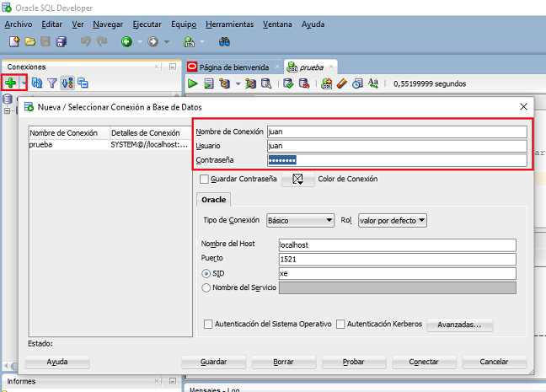Enable Guardar Contraseña checkbox
Image resolution: width=546 pixels, height=392 pixels.
point(204,179)
